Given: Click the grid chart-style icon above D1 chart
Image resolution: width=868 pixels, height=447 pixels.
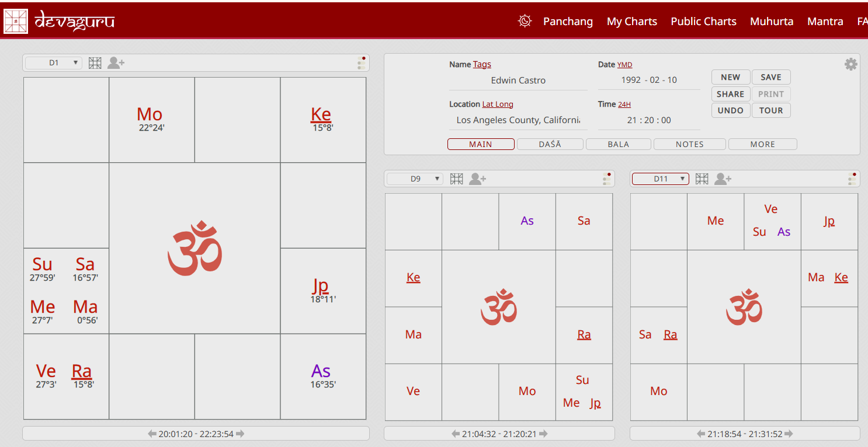Looking at the screenshot, I should coord(95,63).
